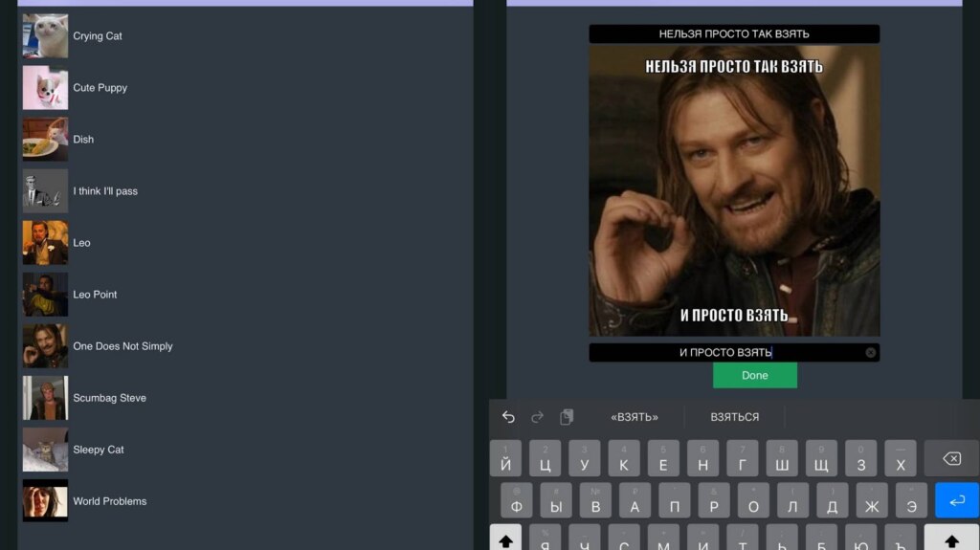Tap the А key
This screenshot has height=550, width=980.
[635, 500]
